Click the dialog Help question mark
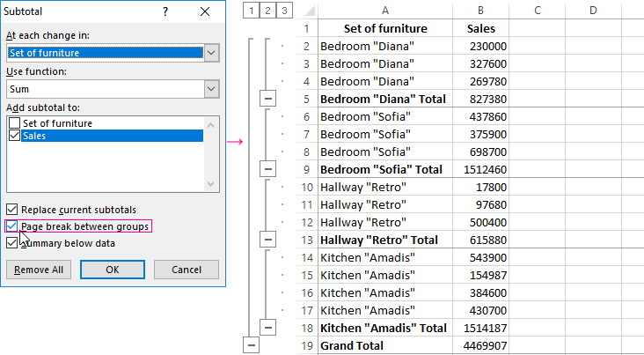 tap(166, 12)
